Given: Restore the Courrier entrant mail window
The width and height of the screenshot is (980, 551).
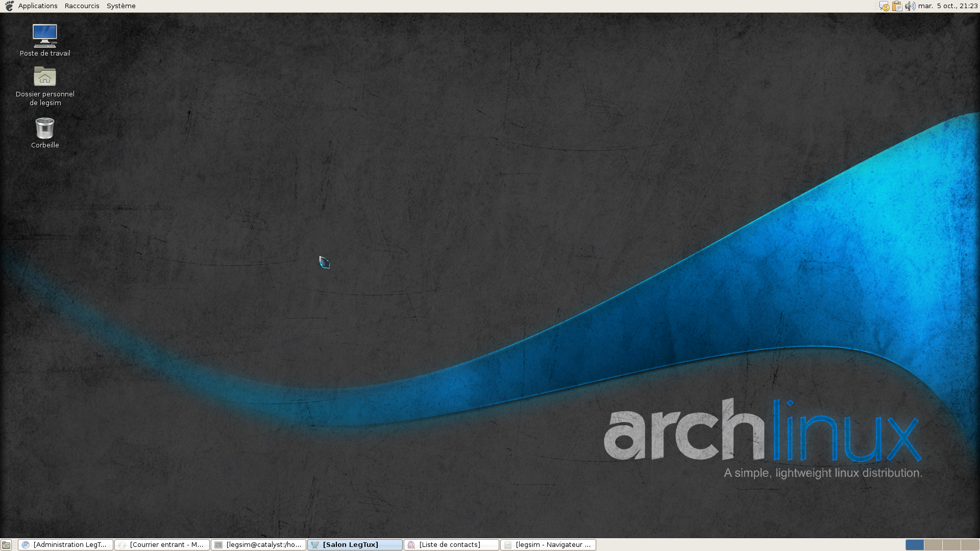Looking at the screenshot, I should click(x=162, y=545).
